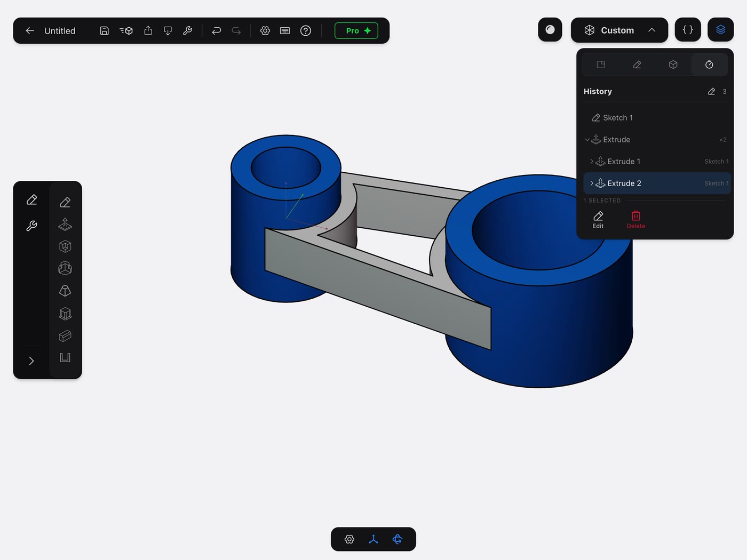Screen dimensions: 747x560
Task: Click the sphere appearance icon button
Action: [x=550, y=30]
